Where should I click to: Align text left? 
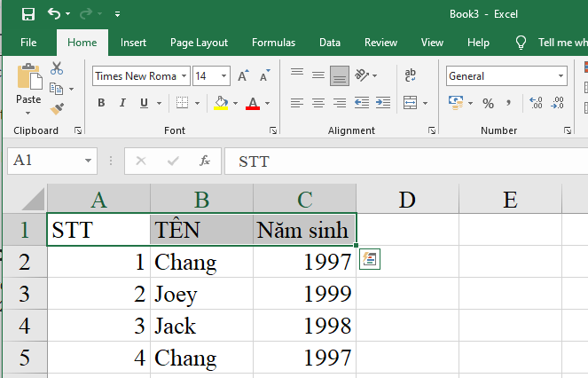coord(297,103)
